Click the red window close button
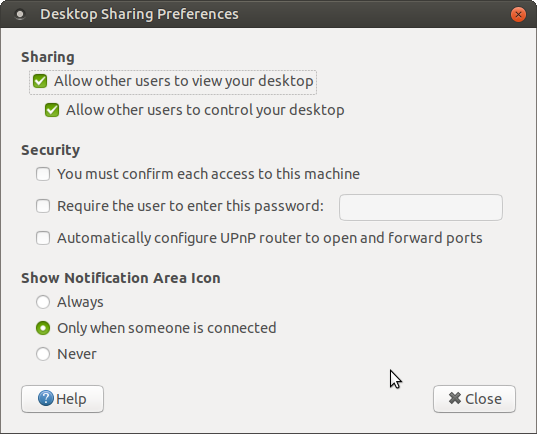Screen dimensions: 537x434 point(518,14)
